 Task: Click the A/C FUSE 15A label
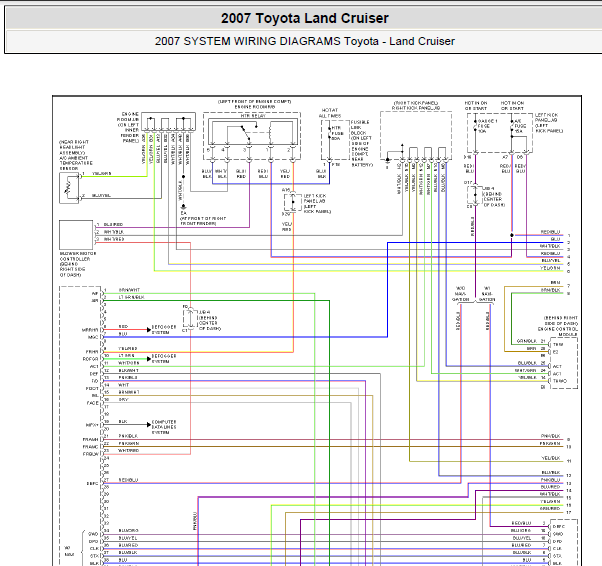pyautogui.click(x=520, y=126)
